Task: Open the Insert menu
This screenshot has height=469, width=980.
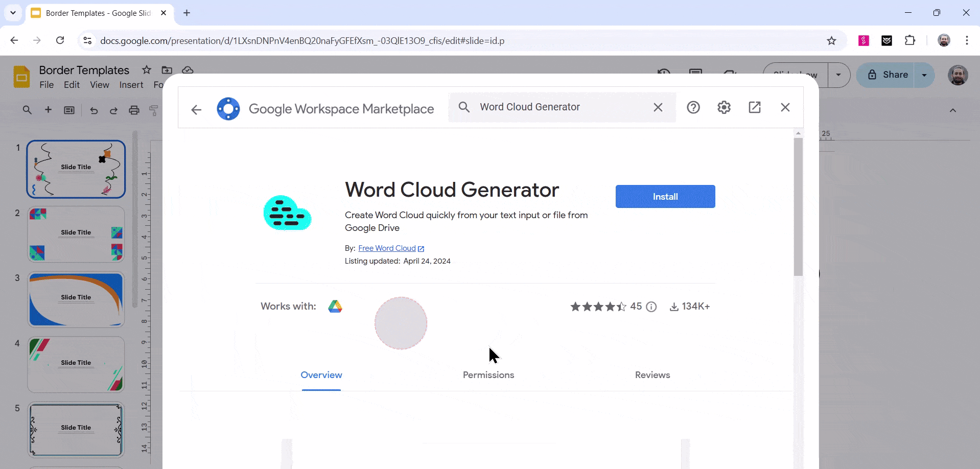Action: click(131, 85)
